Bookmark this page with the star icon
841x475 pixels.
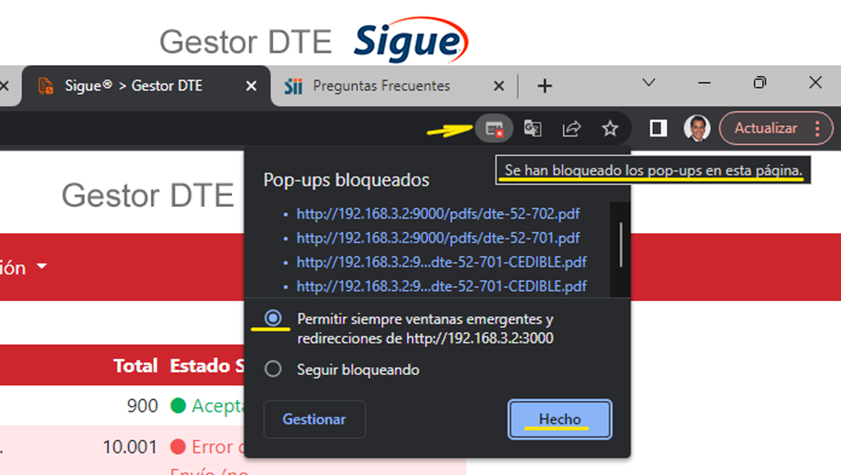pyautogui.click(x=610, y=129)
